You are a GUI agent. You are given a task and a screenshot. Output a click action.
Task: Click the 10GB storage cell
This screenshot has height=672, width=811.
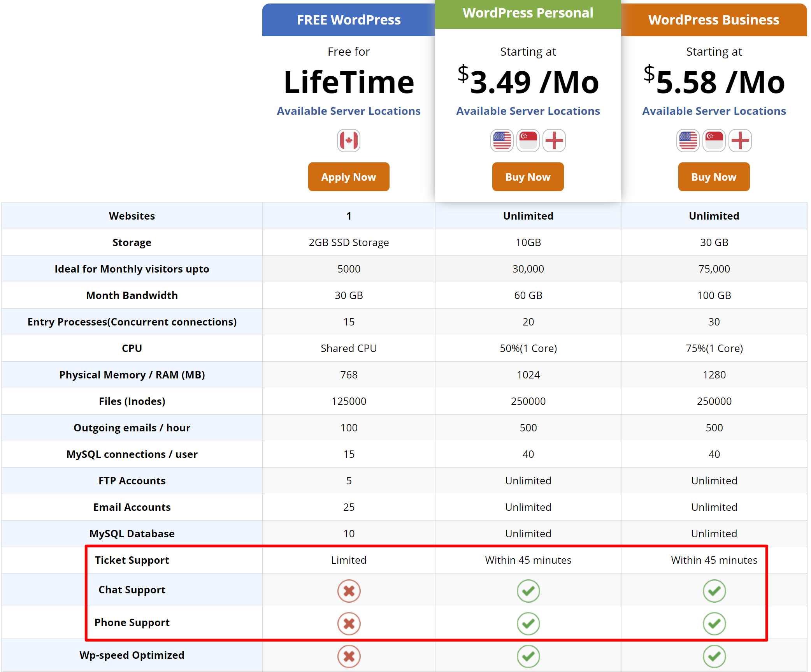(x=528, y=243)
